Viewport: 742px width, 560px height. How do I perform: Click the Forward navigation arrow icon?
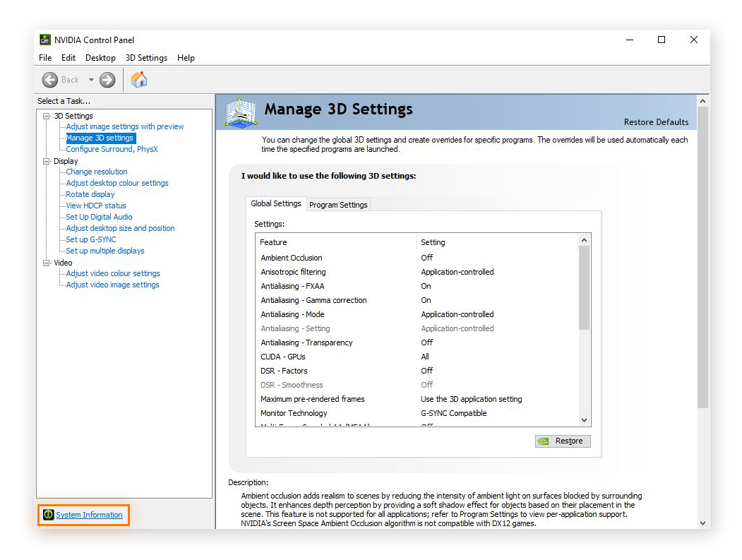click(x=107, y=79)
